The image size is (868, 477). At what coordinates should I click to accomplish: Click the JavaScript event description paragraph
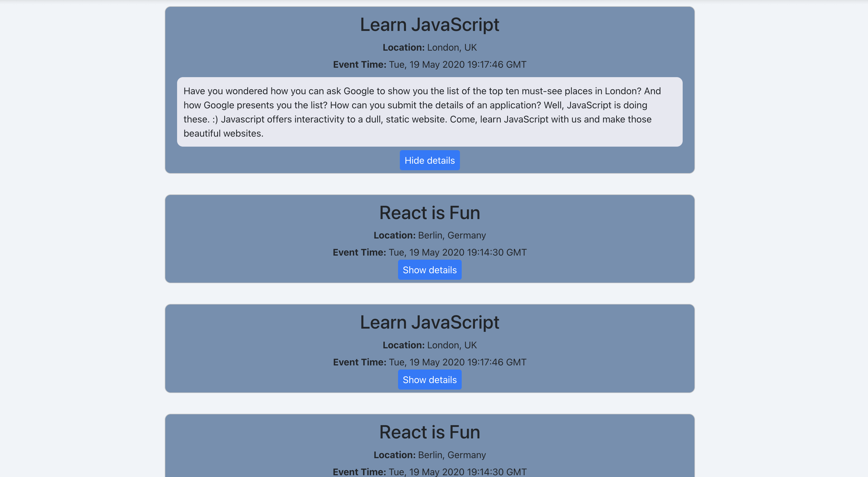[x=430, y=112]
